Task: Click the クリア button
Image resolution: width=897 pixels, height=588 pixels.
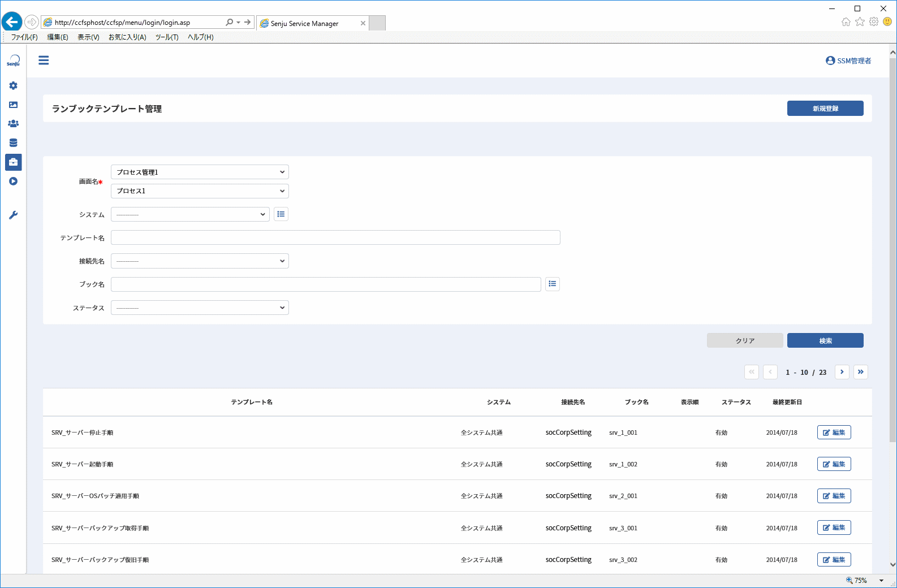Action: pos(745,340)
